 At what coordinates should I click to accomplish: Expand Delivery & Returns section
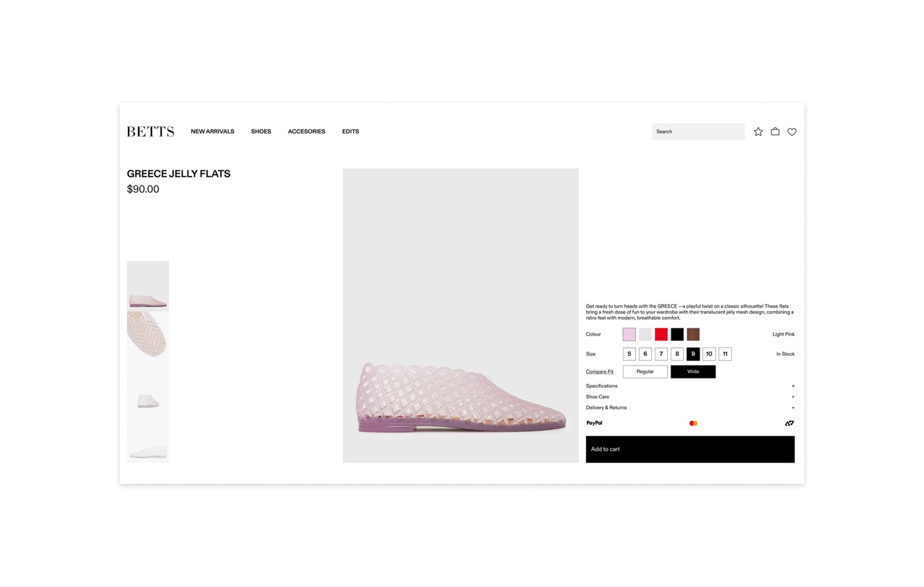[690, 407]
